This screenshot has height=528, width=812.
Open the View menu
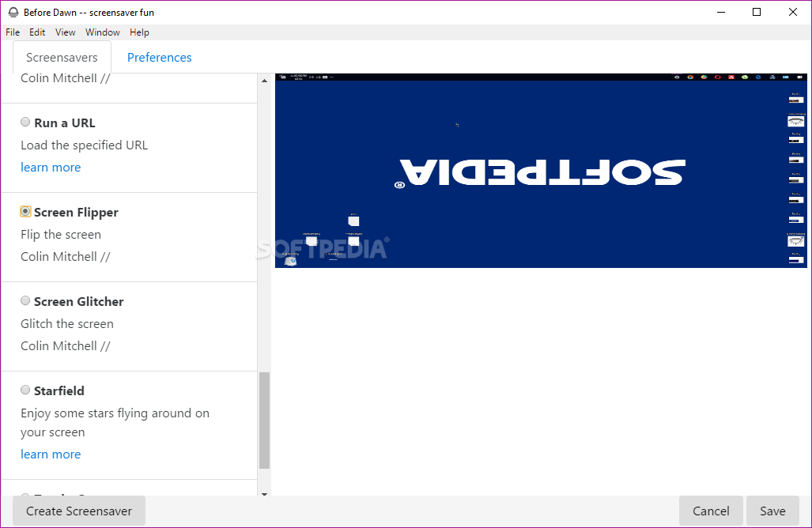click(66, 32)
